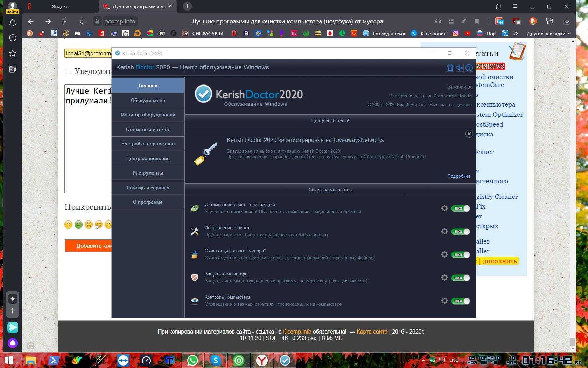Click the Подробнее link
This screenshot has width=588, height=368.
(459, 176)
